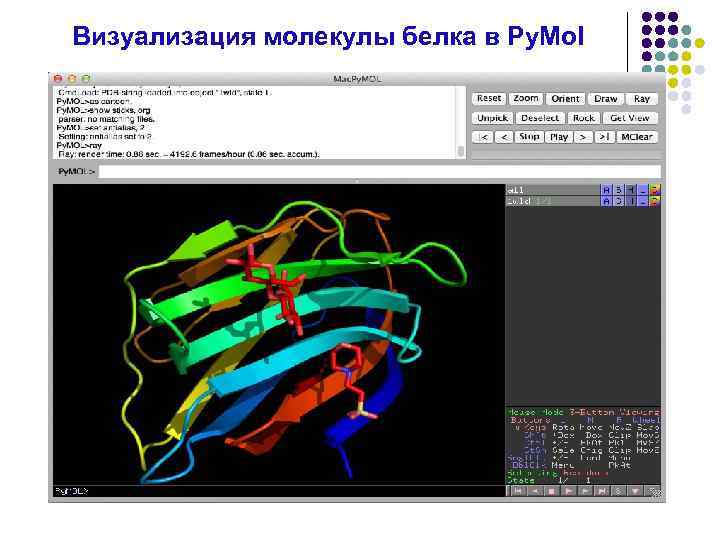The width and height of the screenshot is (720, 540).
Task: Open Show menu (S) for 1wld object
Action: pyautogui.click(x=619, y=201)
